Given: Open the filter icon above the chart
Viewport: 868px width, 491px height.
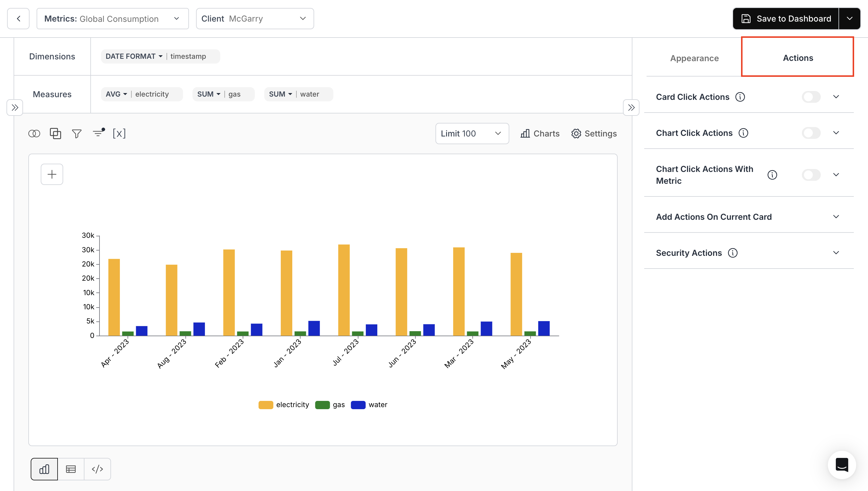Looking at the screenshot, I should click(76, 133).
